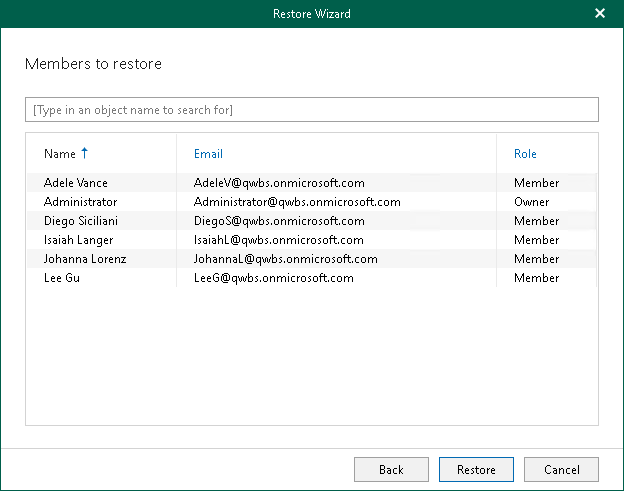Select the Johanna Lorenz row
624x491 pixels.
(x=85, y=259)
